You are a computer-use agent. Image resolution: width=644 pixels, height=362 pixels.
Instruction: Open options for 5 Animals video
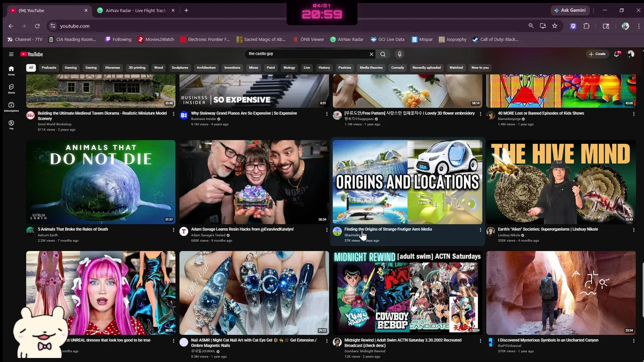(174, 230)
